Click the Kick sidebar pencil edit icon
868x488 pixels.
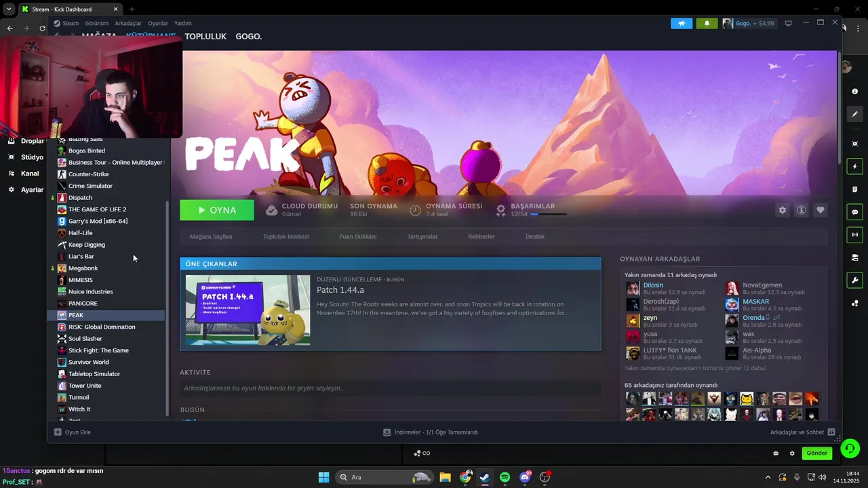click(855, 115)
